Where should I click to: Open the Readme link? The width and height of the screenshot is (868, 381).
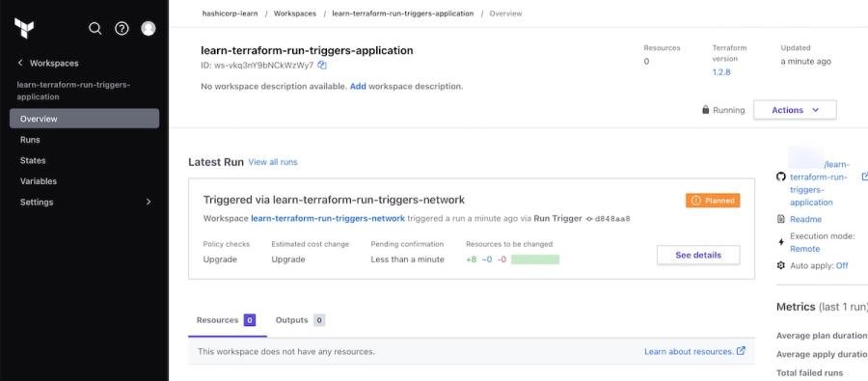coord(805,219)
